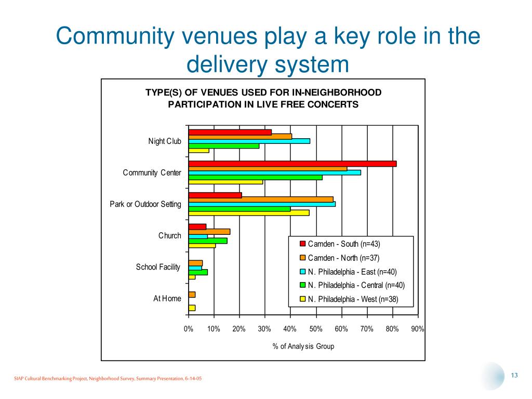Click the yellow Community Center bar
Viewport: 532px width, 399px height.
click(x=225, y=182)
